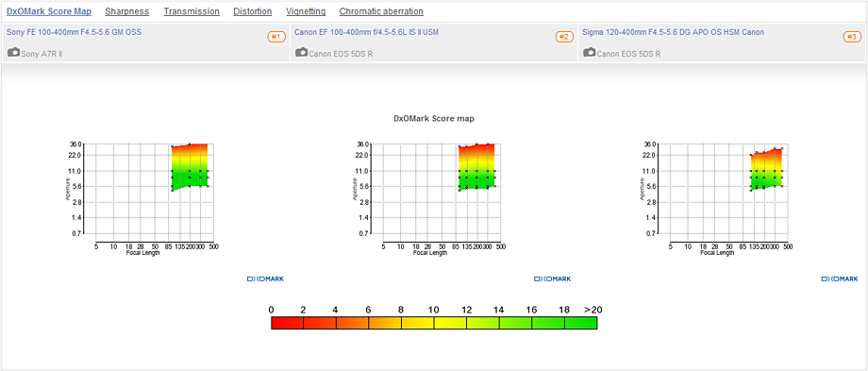Click the camera icon in the Canon EF lens panel
The height and width of the screenshot is (371, 868).
(x=301, y=52)
